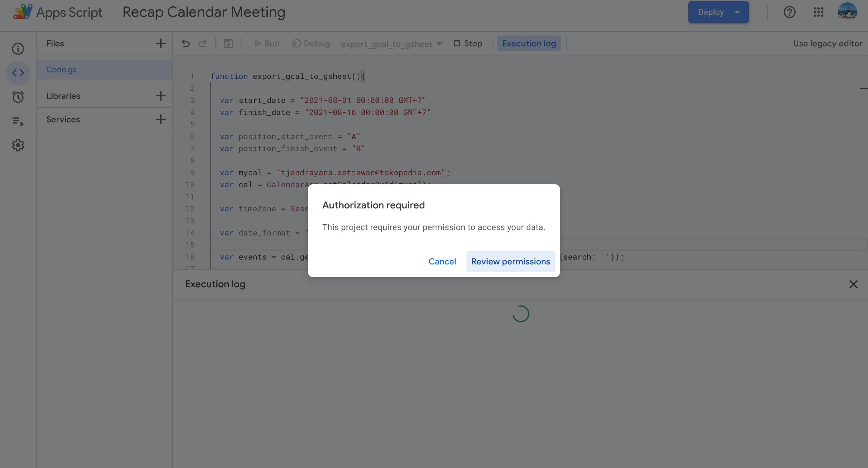Open Project Settings gear icon

tap(18, 145)
